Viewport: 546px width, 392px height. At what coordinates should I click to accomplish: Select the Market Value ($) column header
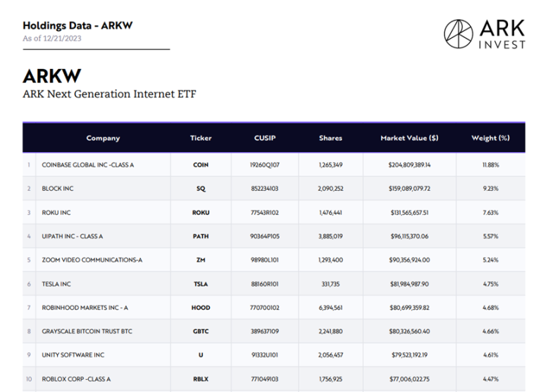point(409,138)
